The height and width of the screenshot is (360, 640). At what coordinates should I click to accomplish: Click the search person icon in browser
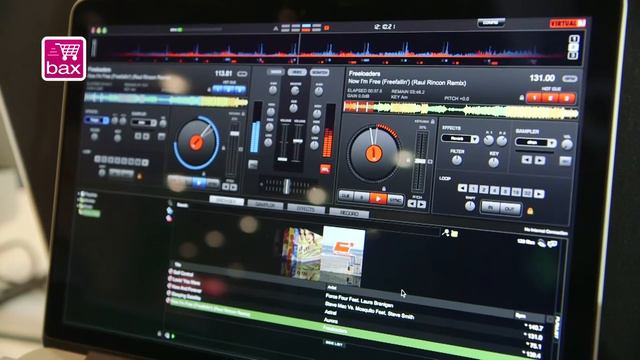click(x=445, y=232)
